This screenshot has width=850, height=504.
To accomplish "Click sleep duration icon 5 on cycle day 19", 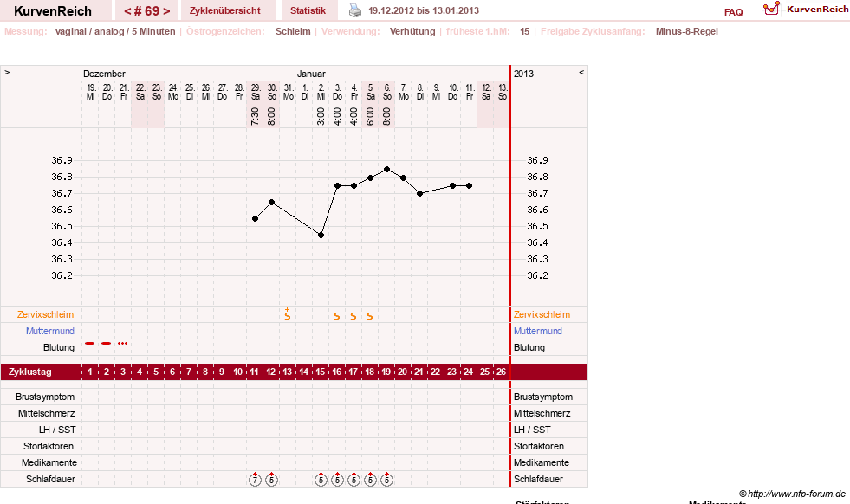I will coord(386,480).
